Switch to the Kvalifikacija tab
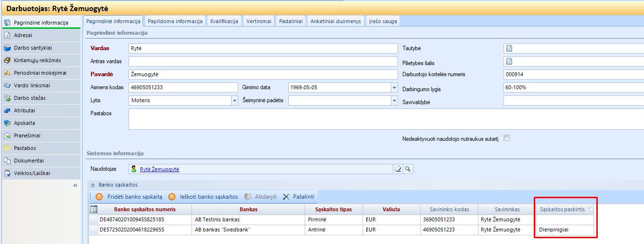 [x=224, y=21]
